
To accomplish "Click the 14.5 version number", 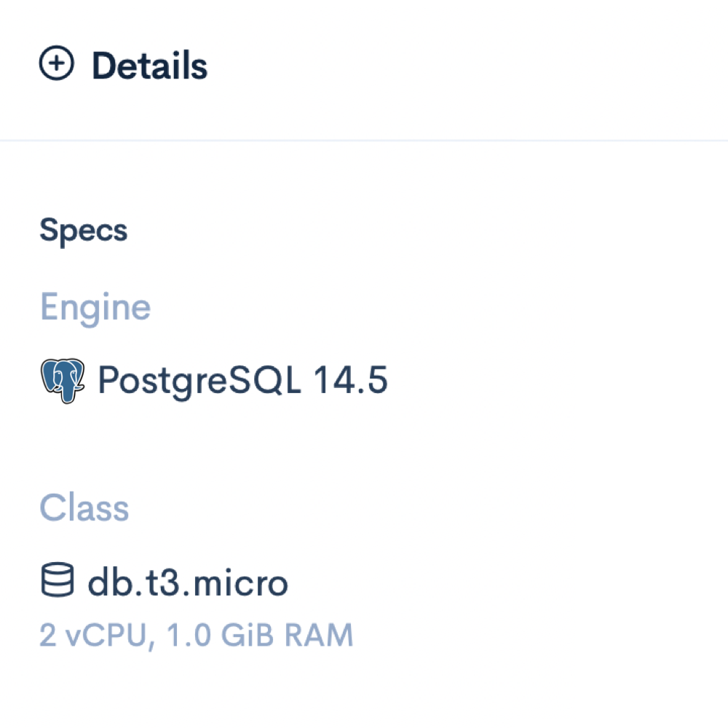I will coord(351,380).
